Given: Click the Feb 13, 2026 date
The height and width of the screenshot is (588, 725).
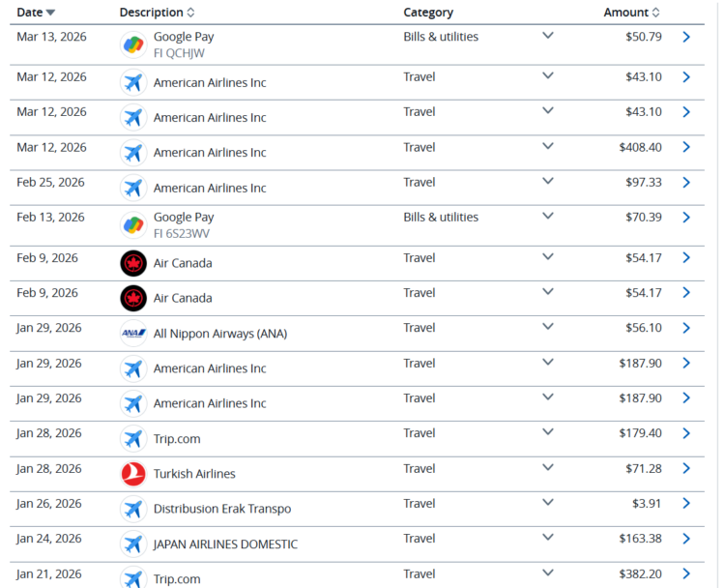Looking at the screenshot, I should [x=50, y=218].
